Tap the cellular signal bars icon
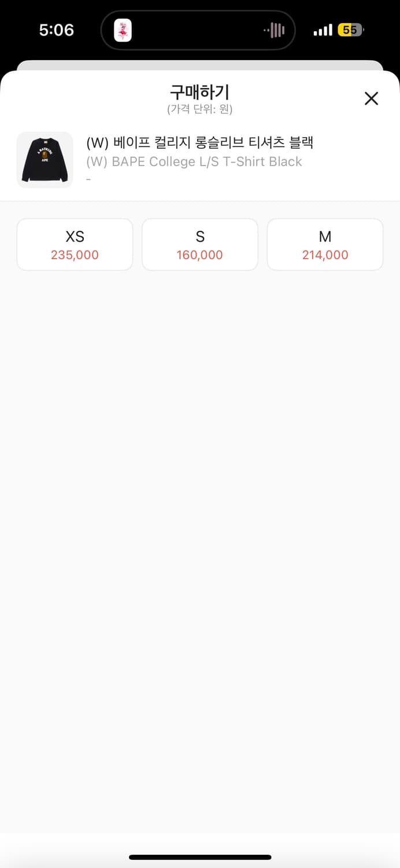 pyautogui.click(x=323, y=30)
